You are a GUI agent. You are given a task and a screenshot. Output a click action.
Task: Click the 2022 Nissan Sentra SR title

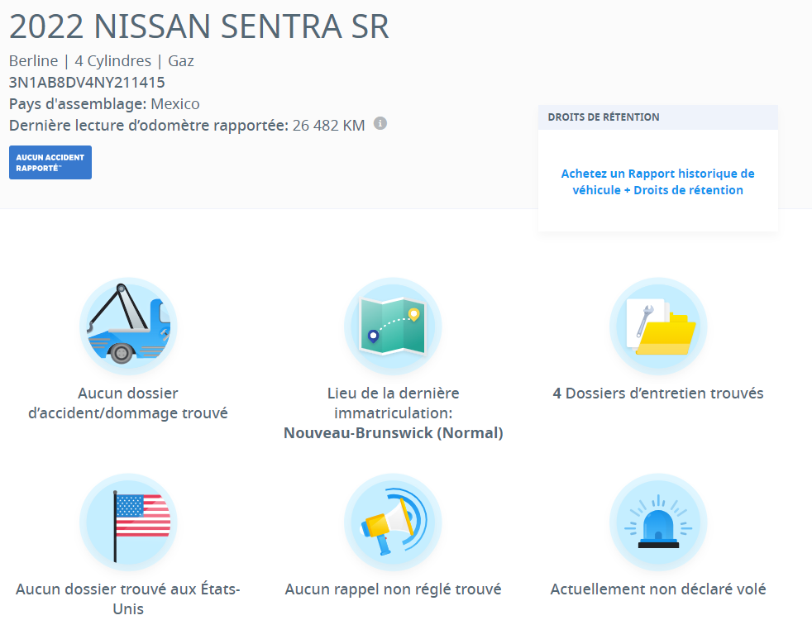pos(198,26)
